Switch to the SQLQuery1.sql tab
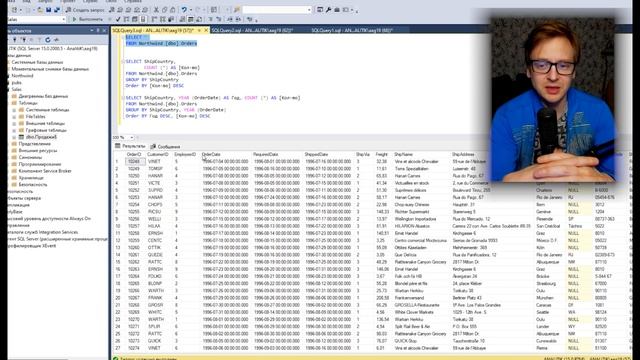Image resolution: width=640 pixels, height=360 pixels. (x=352, y=30)
